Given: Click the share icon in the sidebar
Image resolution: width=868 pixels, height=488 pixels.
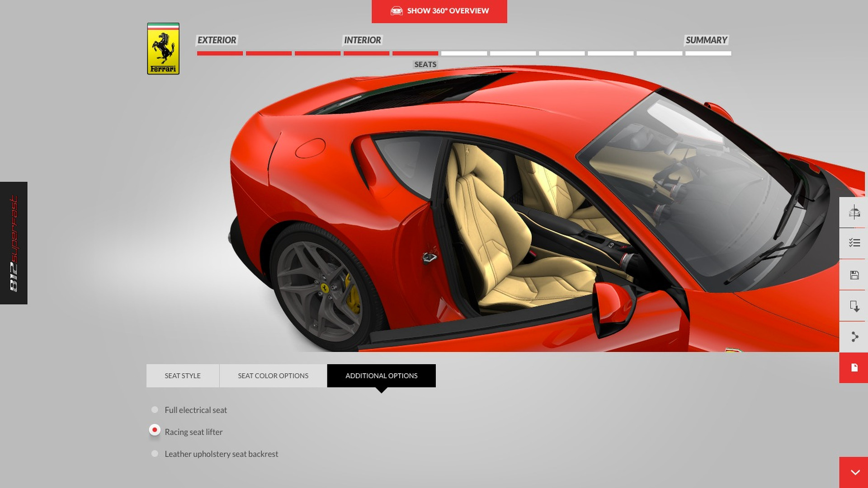Looking at the screenshot, I should pos(854,337).
